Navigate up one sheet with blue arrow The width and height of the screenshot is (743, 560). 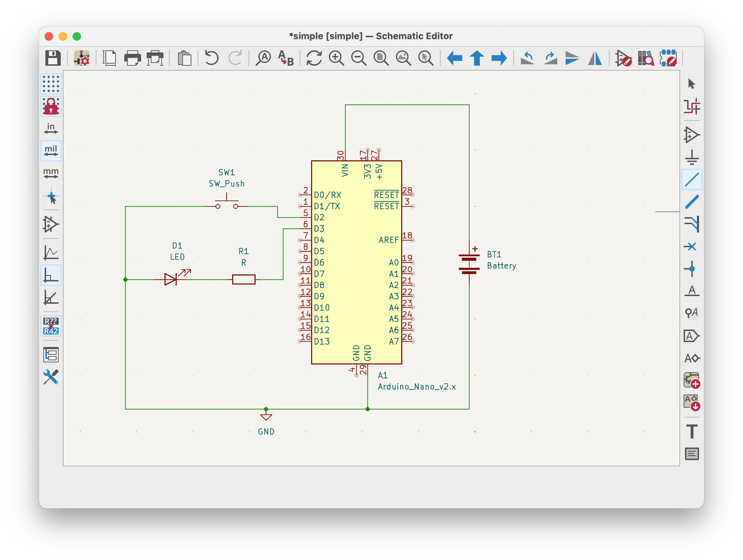click(477, 58)
